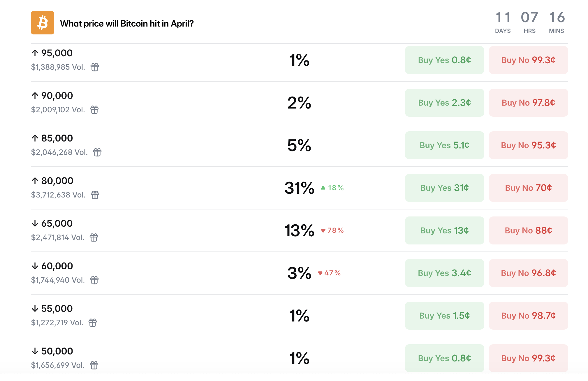Open the market question title link
The width and height of the screenshot is (588, 381).
point(126,23)
